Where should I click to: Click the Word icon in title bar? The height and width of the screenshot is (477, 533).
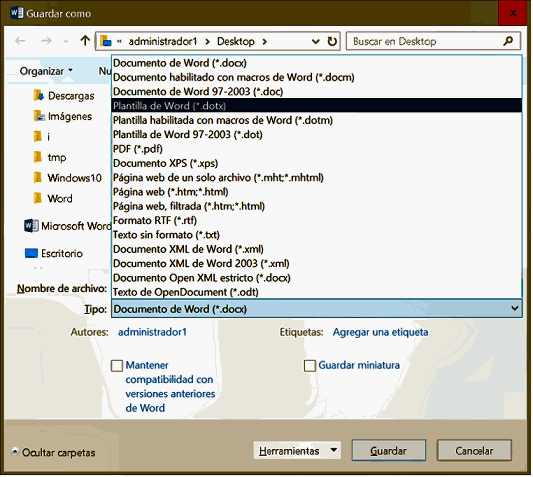tap(17, 13)
